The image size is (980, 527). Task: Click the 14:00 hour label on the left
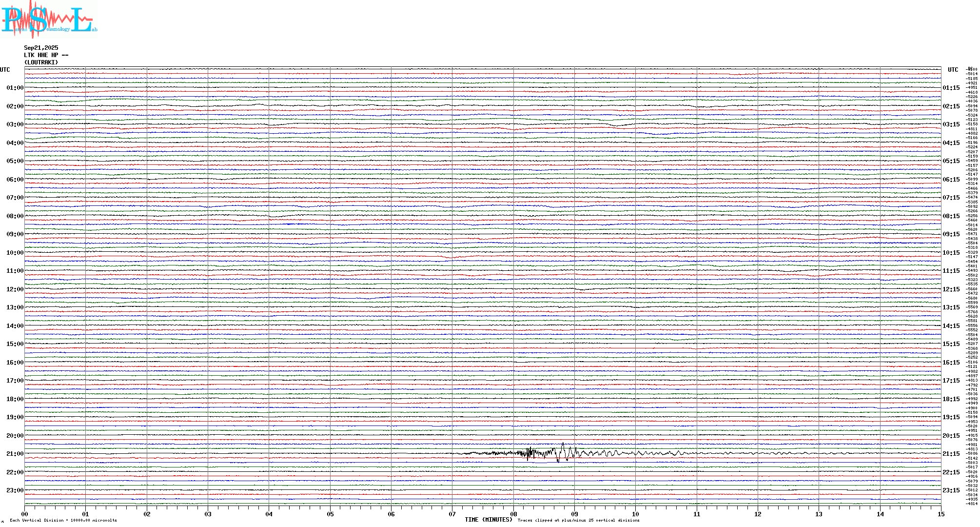(x=15, y=326)
